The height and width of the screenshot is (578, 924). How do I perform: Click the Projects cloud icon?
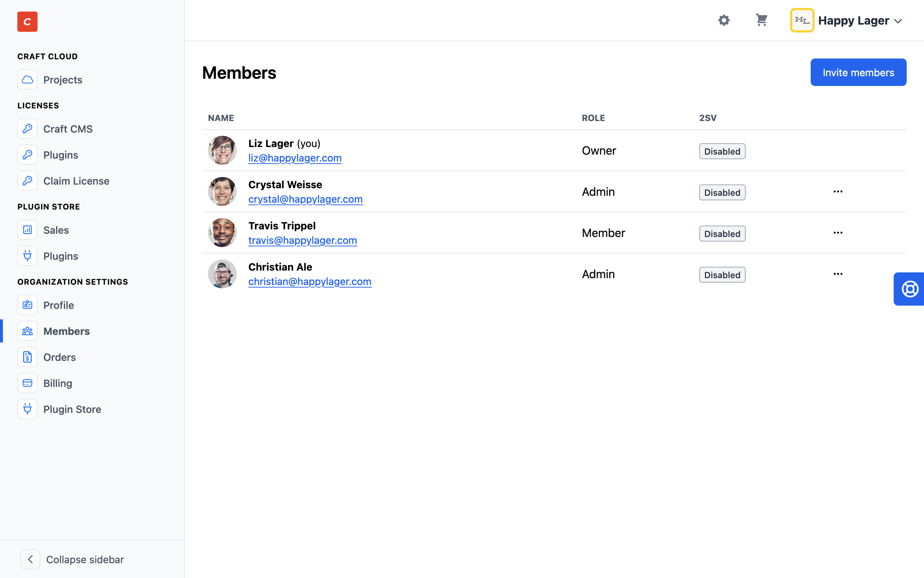(x=27, y=79)
